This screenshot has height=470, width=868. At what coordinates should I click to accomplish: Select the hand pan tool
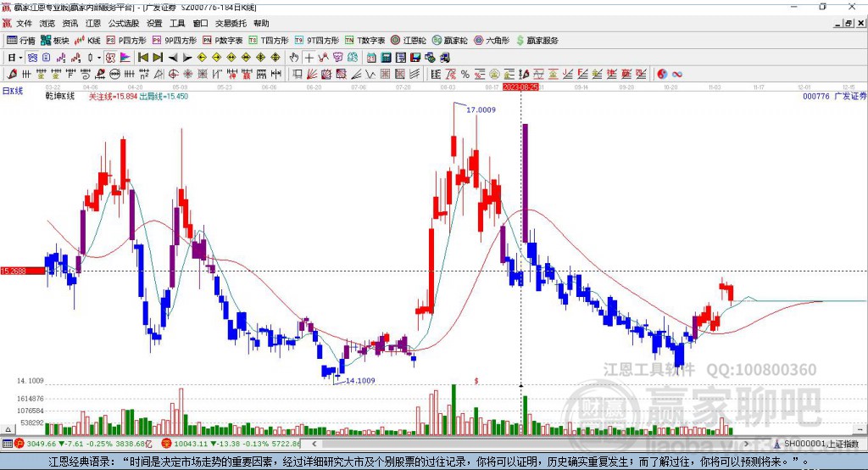(x=294, y=58)
